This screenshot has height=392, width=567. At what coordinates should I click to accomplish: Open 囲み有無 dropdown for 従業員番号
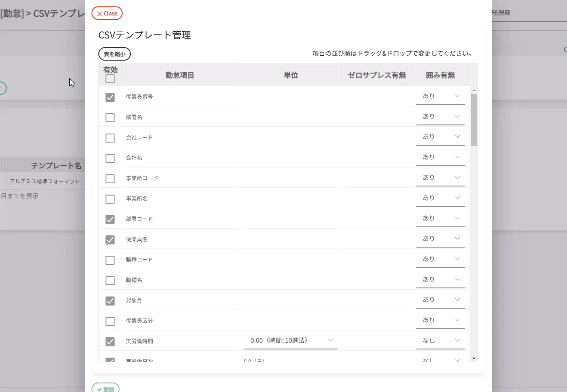pos(440,96)
